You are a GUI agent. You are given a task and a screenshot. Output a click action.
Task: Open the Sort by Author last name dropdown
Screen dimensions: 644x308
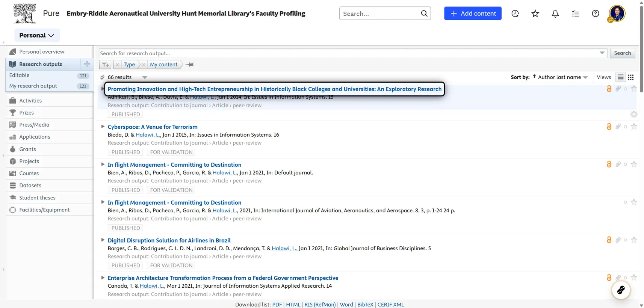563,77
